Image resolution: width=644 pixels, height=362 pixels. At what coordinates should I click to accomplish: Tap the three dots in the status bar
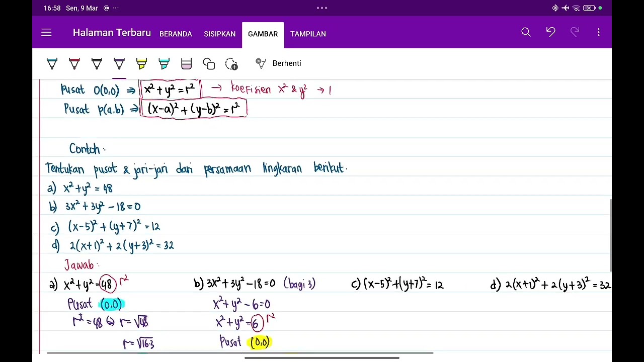click(x=322, y=8)
